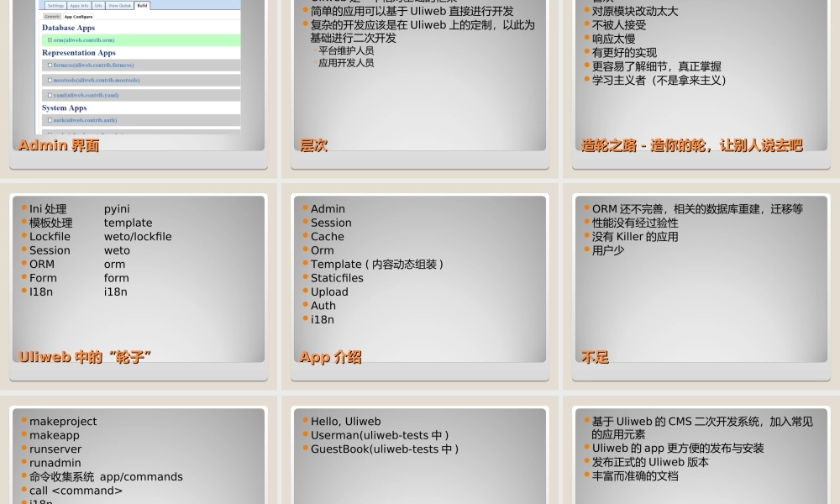This screenshot has height=504, width=840.
Task: Switch to the Build tab
Action: (x=142, y=5)
